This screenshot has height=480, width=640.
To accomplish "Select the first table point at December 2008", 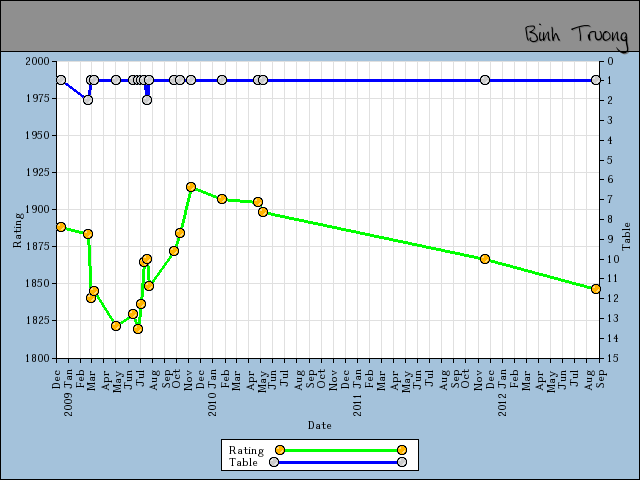I will [61, 80].
